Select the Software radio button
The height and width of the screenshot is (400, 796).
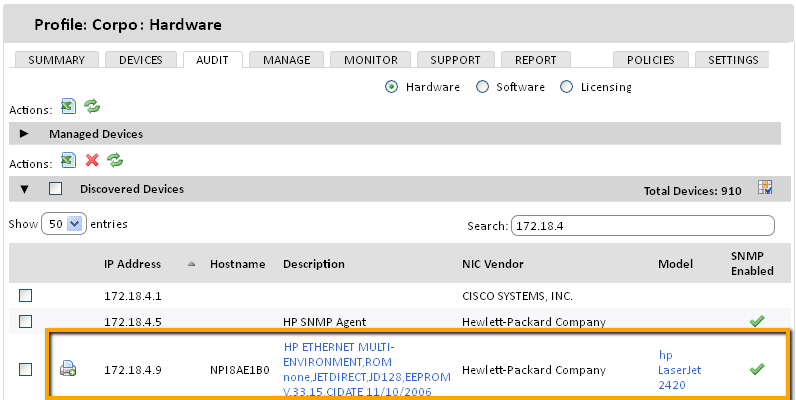click(x=482, y=87)
